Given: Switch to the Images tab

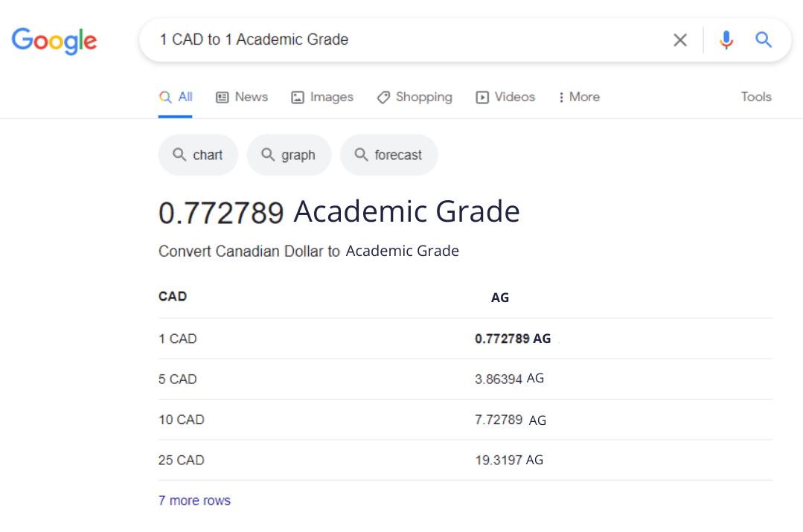Looking at the screenshot, I should pyautogui.click(x=322, y=97).
